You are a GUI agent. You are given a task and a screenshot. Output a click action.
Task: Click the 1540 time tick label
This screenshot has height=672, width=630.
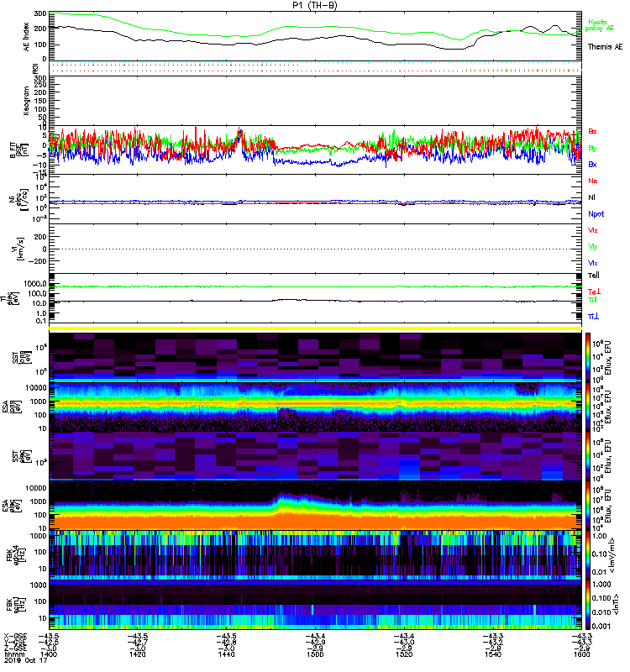[x=492, y=654]
